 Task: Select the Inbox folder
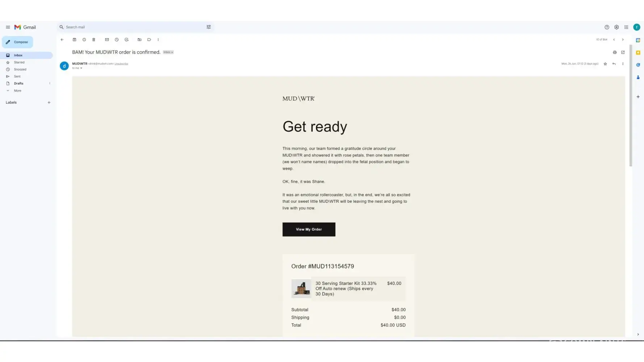tap(26, 55)
